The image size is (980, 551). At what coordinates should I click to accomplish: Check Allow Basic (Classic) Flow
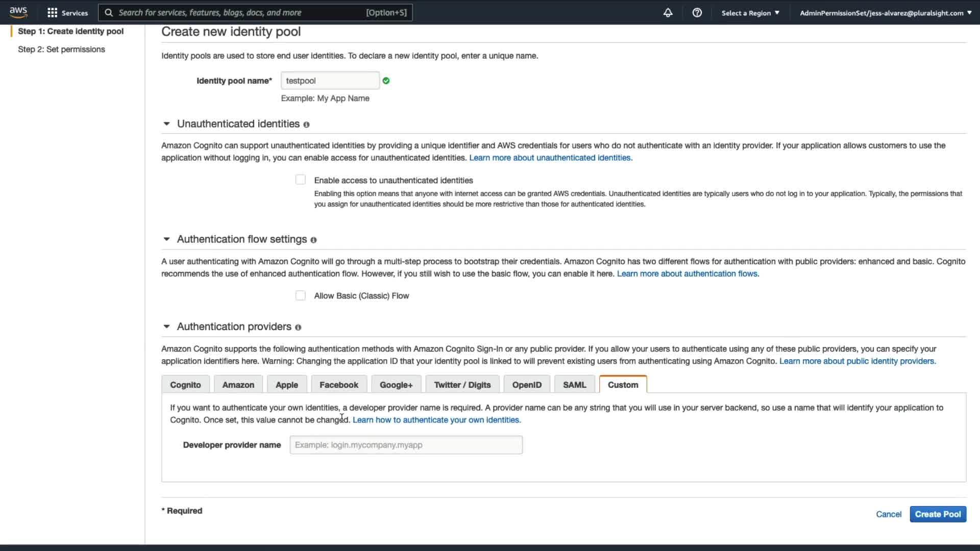[x=301, y=295]
